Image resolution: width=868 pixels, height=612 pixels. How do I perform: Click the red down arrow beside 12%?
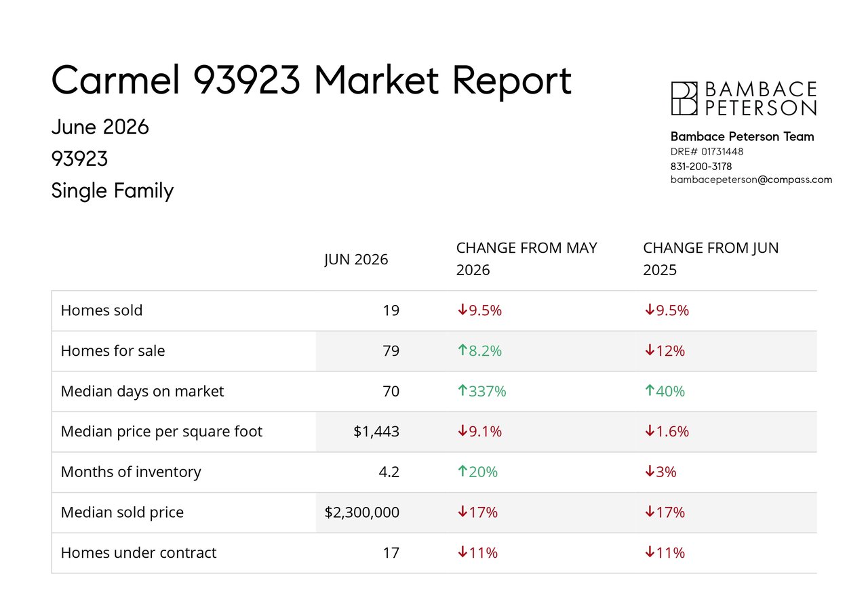[650, 350]
